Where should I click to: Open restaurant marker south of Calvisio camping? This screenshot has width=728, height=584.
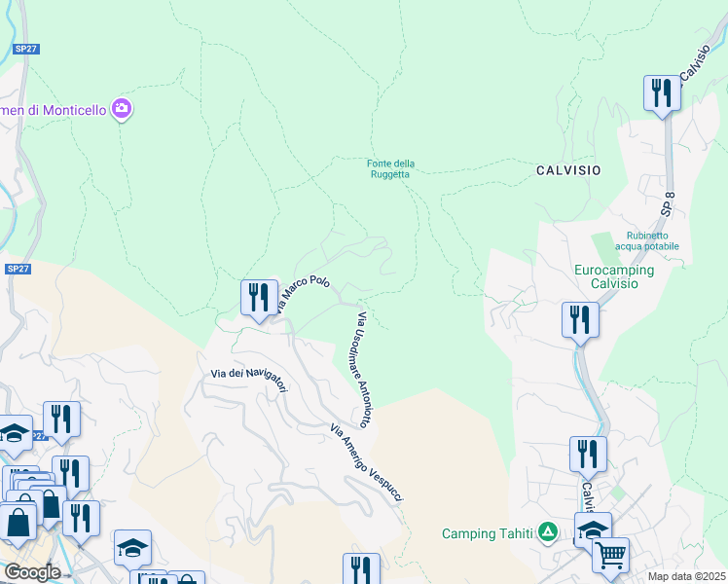[x=588, y=456]
